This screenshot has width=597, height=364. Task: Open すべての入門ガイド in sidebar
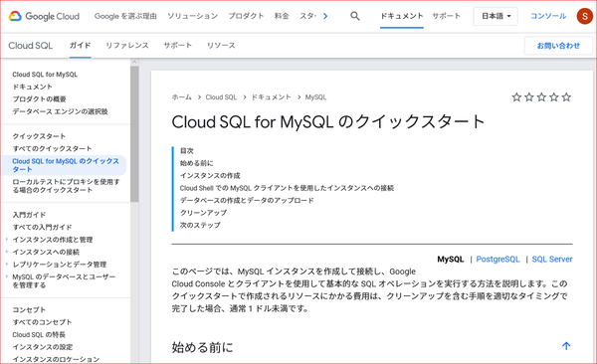tap(42, 227)
